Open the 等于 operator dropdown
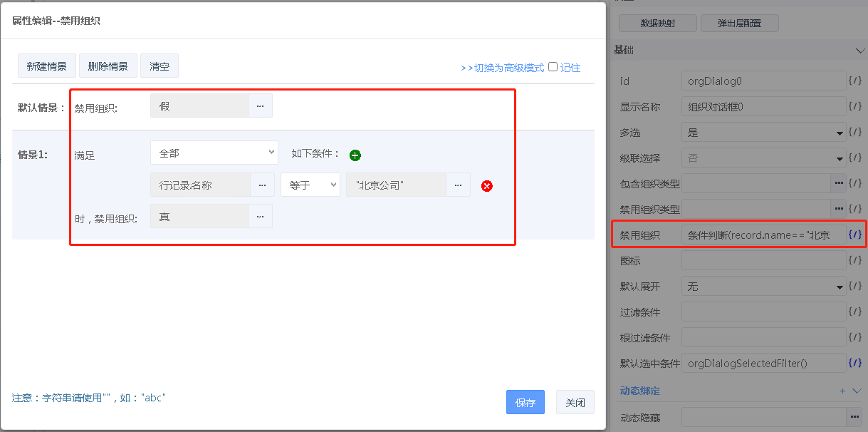 point(310,185)
